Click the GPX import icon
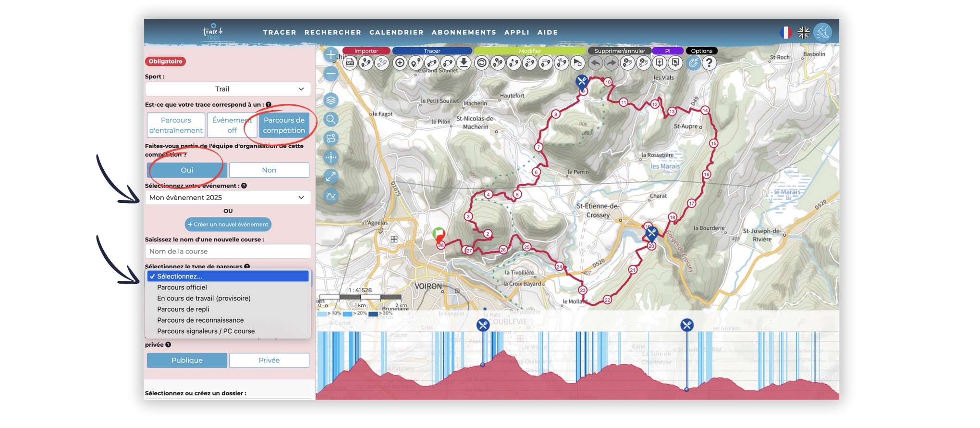The height and width of the screenshot is (428, 980). [350, 63]
